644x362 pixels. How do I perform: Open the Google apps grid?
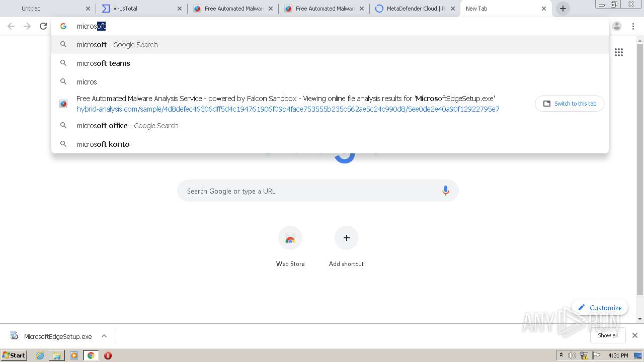[619, 52]
